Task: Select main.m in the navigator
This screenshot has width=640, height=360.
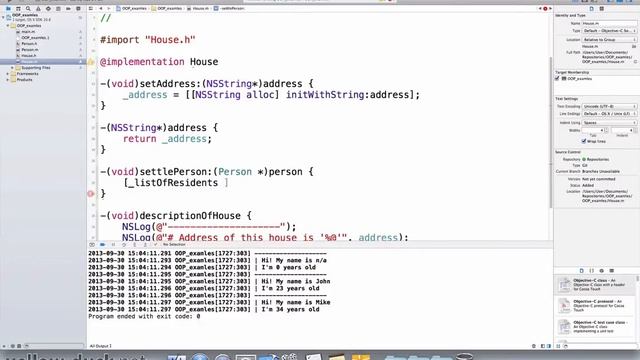Action: click(x=28, y=31)
